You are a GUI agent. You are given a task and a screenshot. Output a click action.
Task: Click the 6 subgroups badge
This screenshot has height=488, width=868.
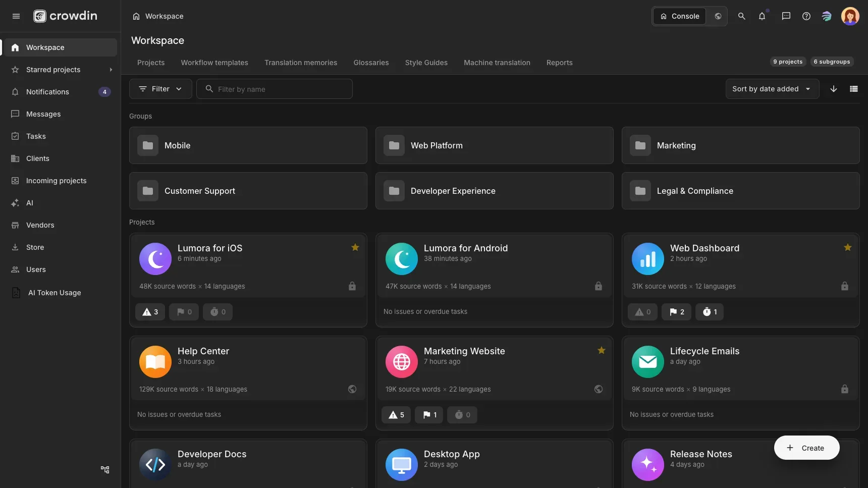(832, 62)
